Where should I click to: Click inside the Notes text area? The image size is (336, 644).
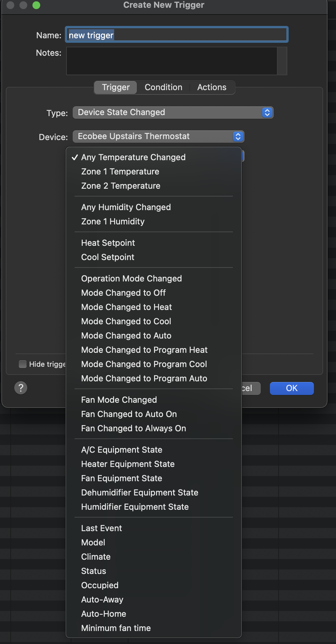click(172, 61)
